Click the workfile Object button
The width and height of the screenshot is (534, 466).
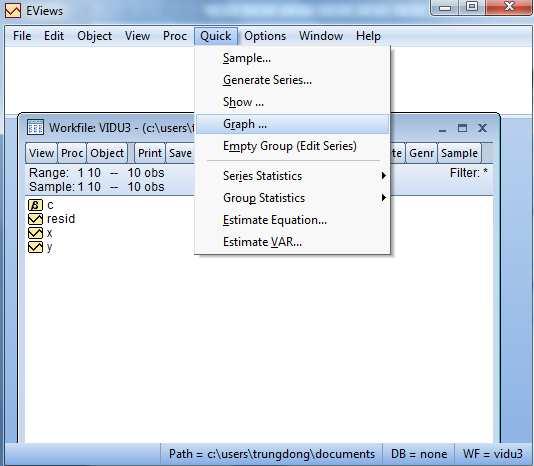pos(107,153)
